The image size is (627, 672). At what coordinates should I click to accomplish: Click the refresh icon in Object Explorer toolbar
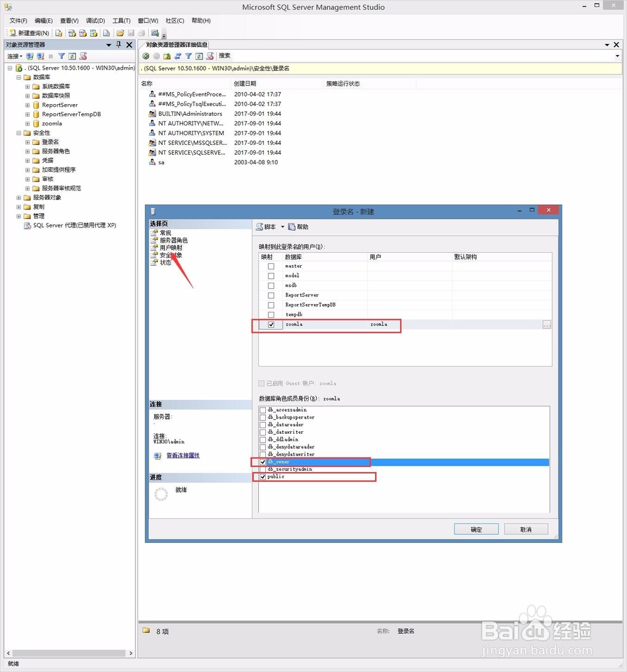[73, 56]
